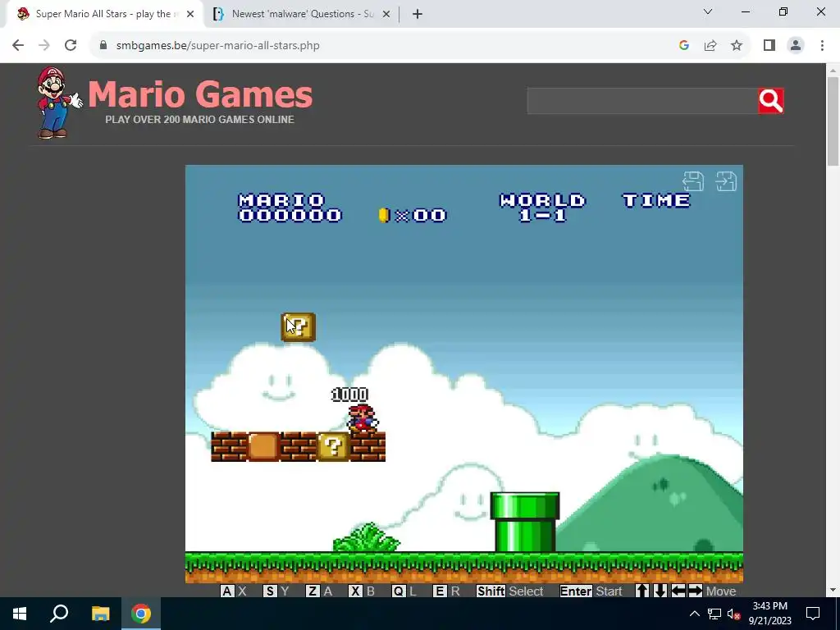Viewport: 840px width, 630px height.
Task: Click the up arrow key icon
Action: coord(641,591)
